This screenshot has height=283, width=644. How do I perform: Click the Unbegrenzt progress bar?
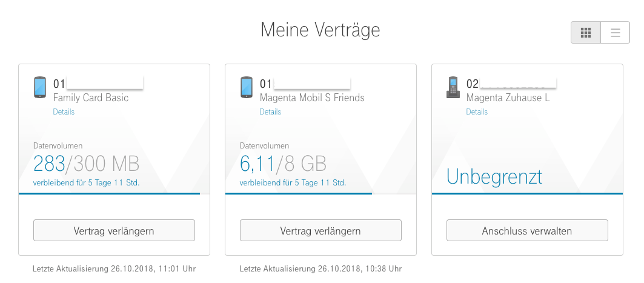(527, 193)
